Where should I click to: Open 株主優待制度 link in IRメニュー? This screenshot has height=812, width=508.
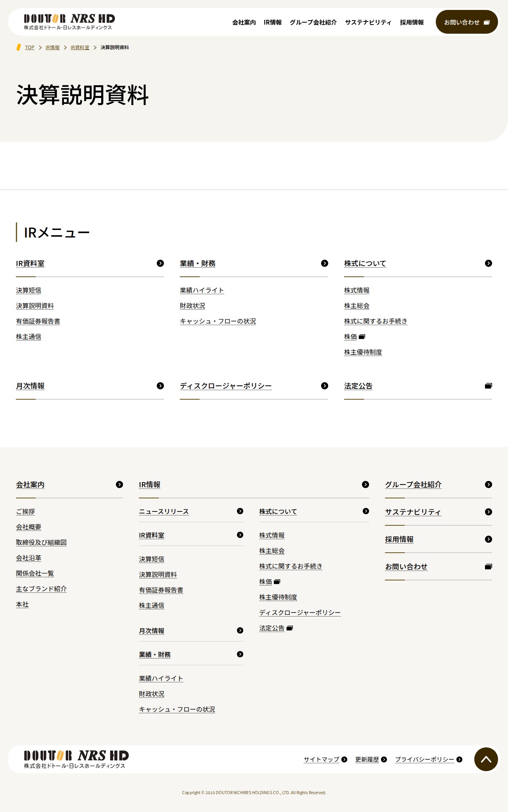point(363,352)
